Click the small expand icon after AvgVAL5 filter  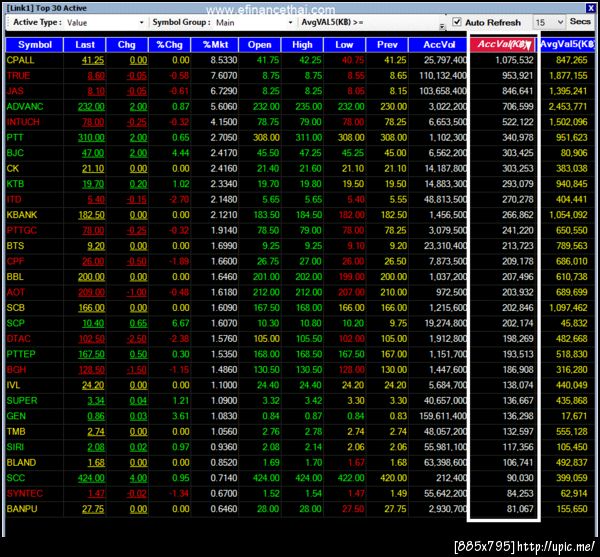click(x=442, y=26)
